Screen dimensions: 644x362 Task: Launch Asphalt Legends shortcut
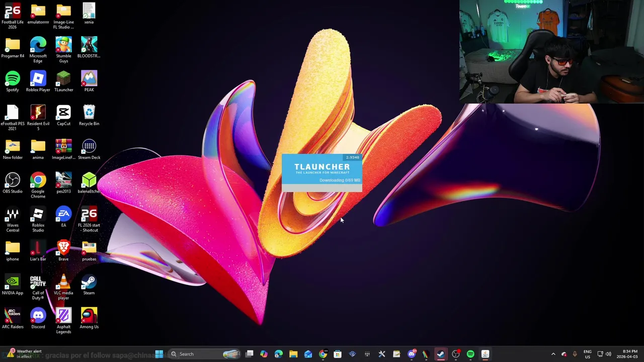[63, 321]
